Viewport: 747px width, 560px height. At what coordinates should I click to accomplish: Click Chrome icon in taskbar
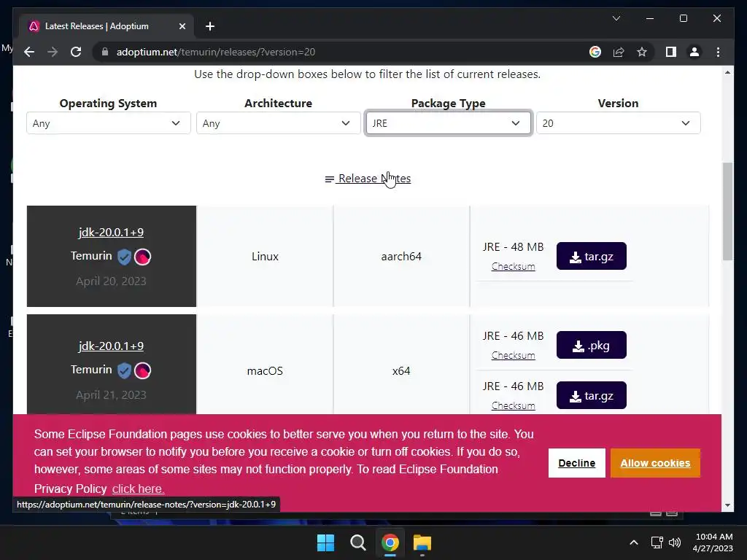click(390, 542)
